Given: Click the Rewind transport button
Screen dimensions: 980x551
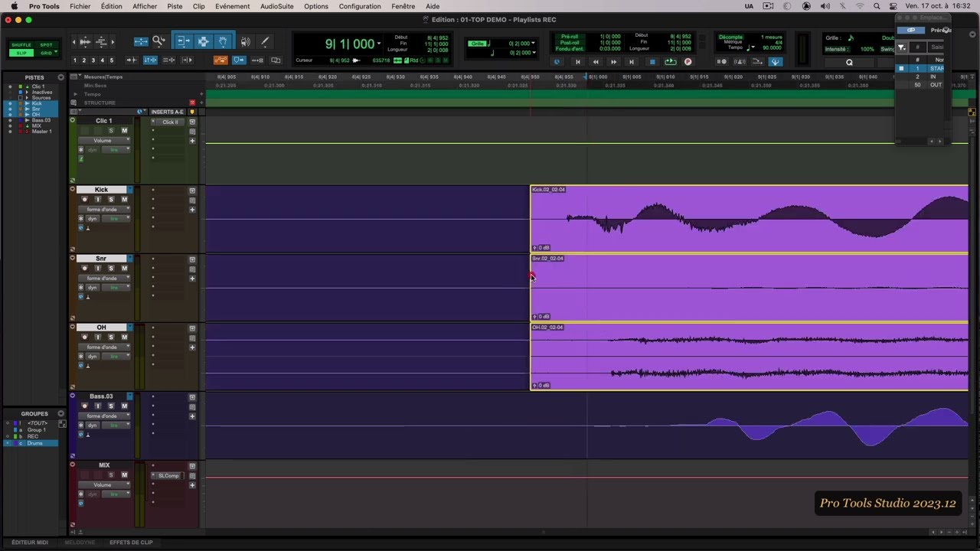Looking at the screenshot, I should click(x=596, y=62).
